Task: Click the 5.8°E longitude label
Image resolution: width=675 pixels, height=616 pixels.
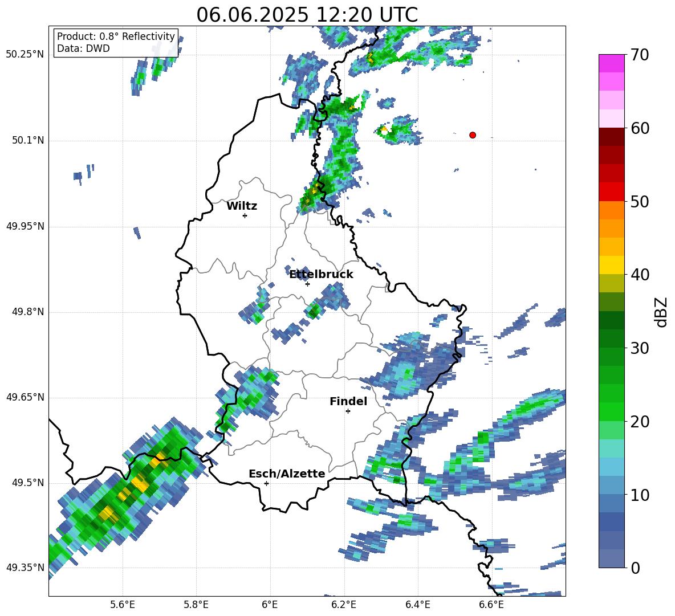Action: (196, 605)
